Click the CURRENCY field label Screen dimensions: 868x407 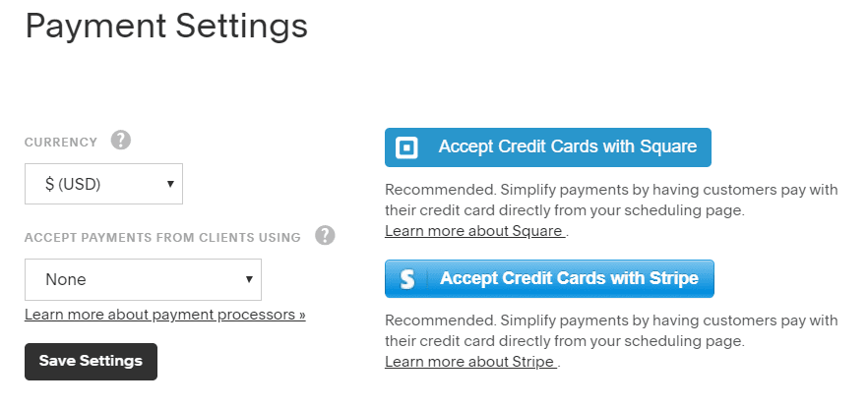61,143
